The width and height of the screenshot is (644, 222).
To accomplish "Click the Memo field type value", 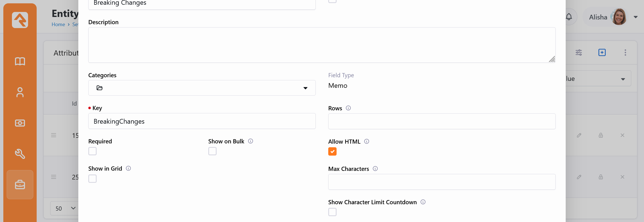I will pos(338,86).
